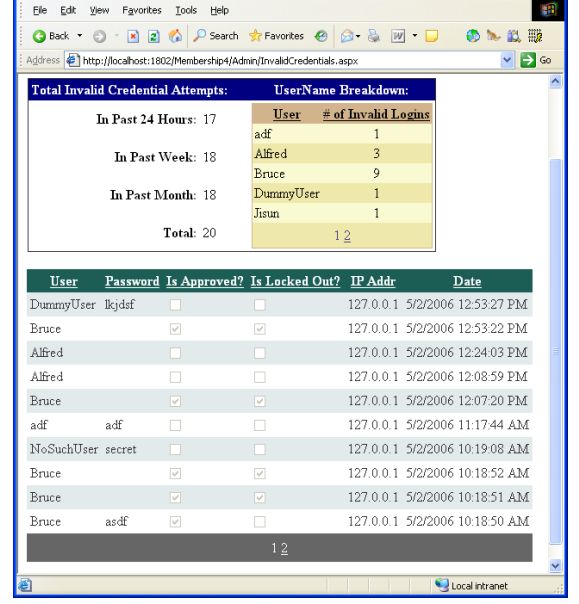Click the grid icon at toolbar end

click(x=535, y=36)
